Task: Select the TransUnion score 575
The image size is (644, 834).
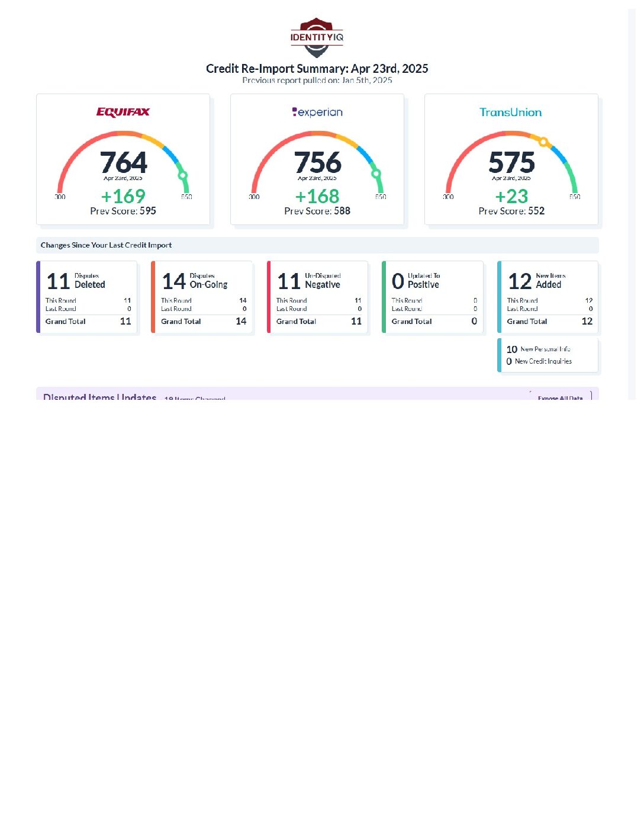Action: (511, 162)
